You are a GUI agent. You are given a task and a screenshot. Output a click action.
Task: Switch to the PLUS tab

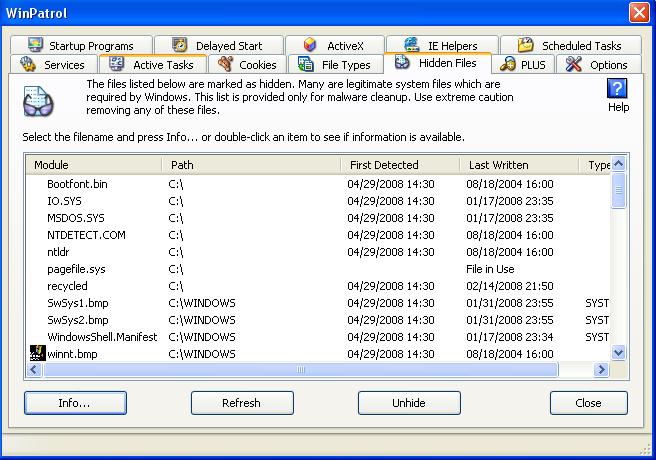525,65
